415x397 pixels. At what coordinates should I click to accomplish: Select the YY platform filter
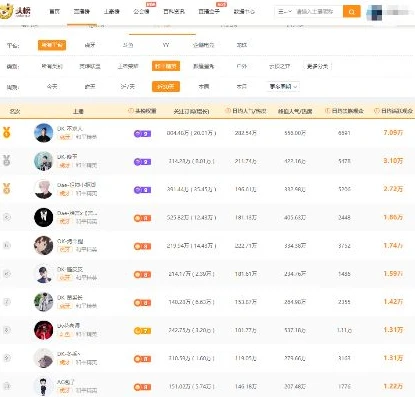coord(166,45)
